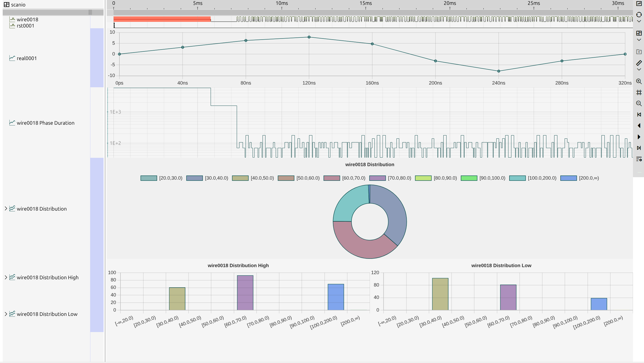Jump to the start with skip-first arrow
This screenshot has height=363, width=644.
pos(639,115)
